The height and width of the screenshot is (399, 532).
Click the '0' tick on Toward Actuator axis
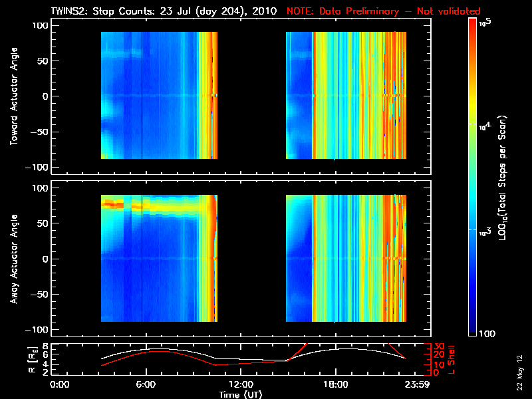coord(45,96)
